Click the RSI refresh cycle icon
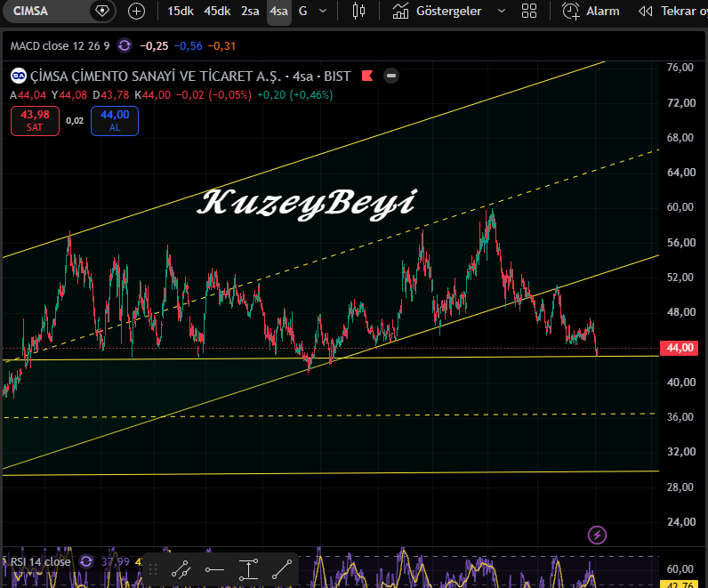 (86, 562)
